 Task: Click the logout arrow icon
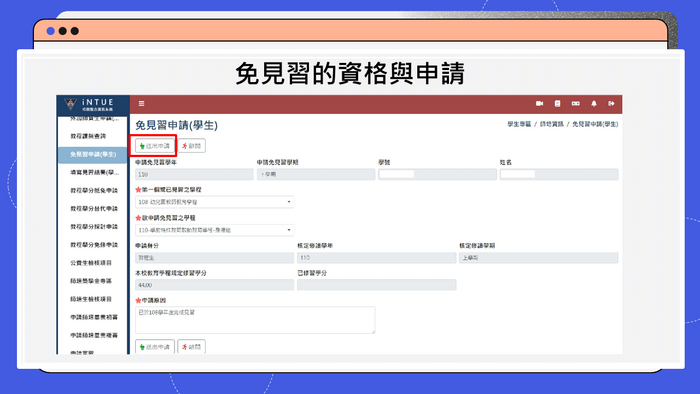611,104
